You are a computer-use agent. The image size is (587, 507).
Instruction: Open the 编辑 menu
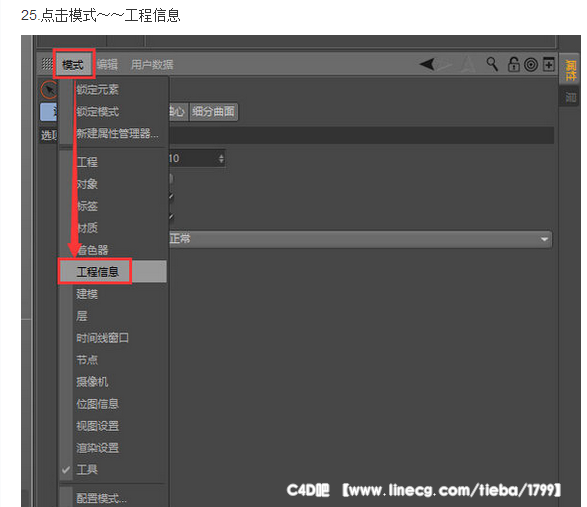107,64
